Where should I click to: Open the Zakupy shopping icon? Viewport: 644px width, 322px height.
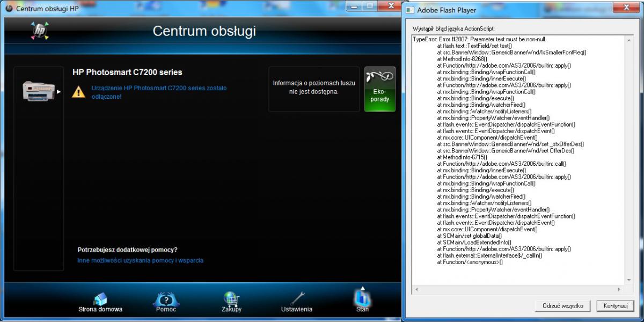(231, 298)
